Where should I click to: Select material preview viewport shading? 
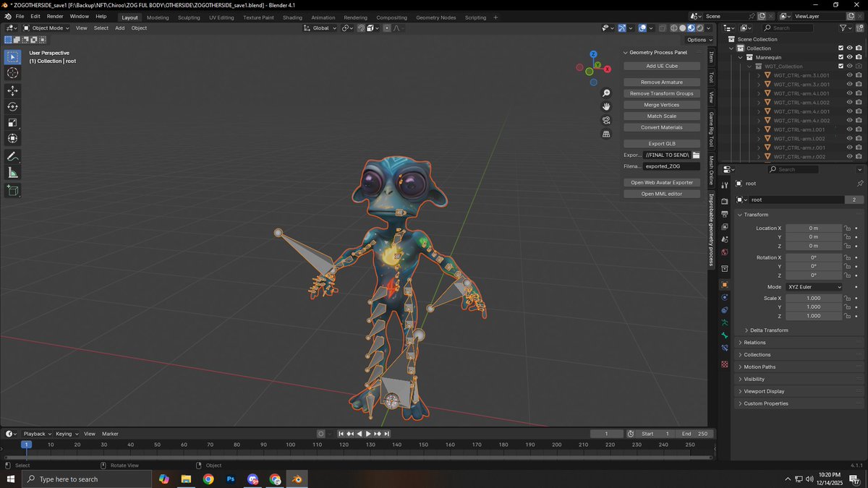691,28
